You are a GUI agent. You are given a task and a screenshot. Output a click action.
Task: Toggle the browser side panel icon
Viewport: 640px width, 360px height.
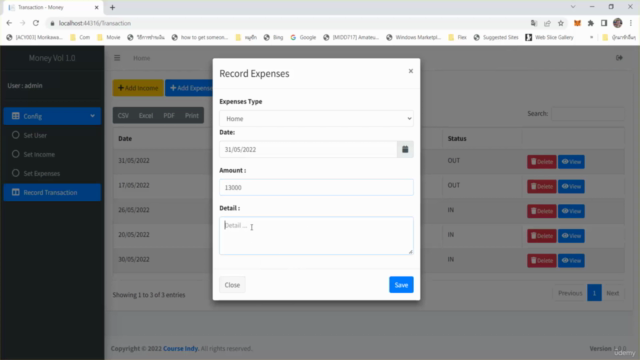point(604,23)
